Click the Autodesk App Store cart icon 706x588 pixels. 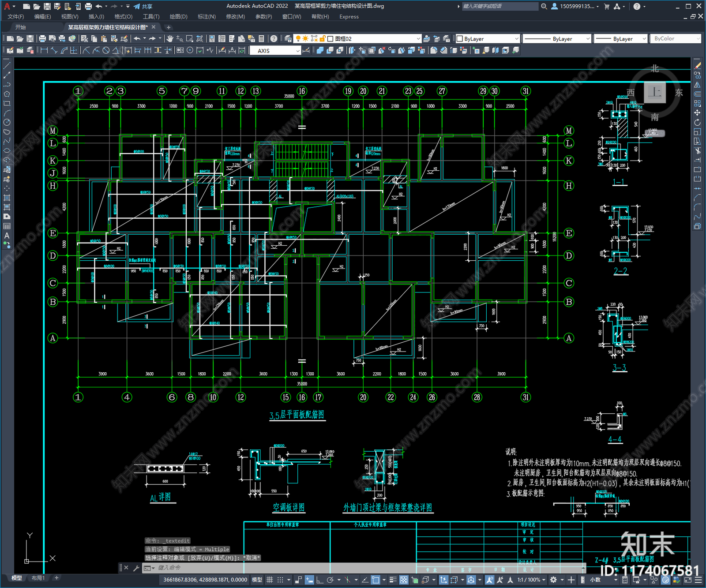(x=607, y=6)
